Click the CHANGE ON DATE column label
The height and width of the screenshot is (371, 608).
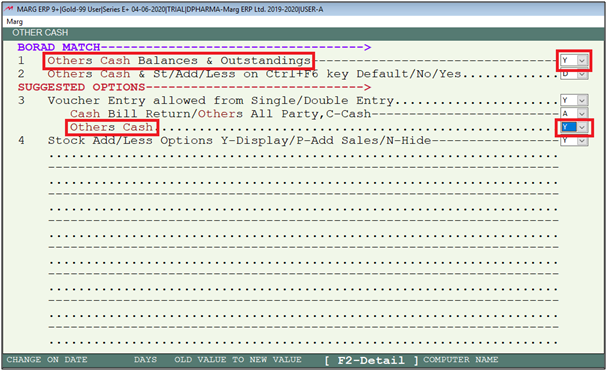[47, 360]
